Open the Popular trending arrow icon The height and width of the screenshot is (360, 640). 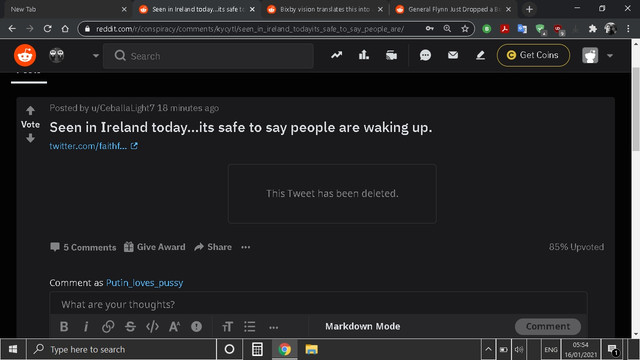tap(336, 55)
